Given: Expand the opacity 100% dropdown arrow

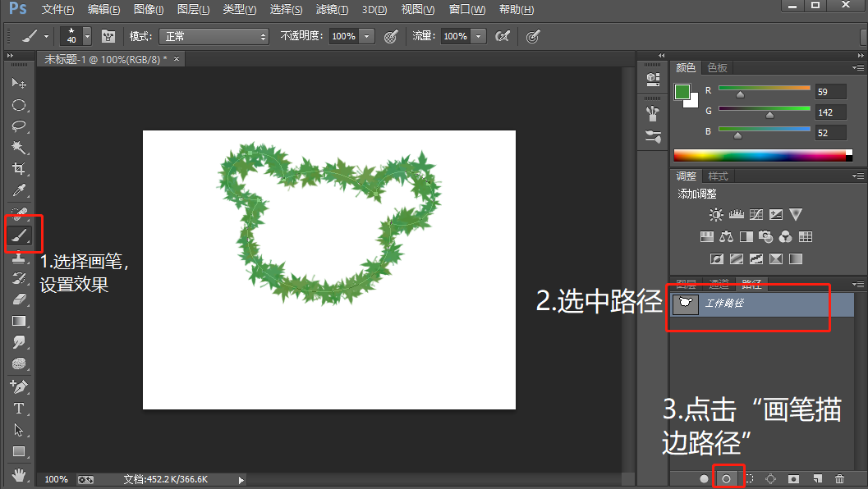Looking at the screenshot, I should pos(366,36).
